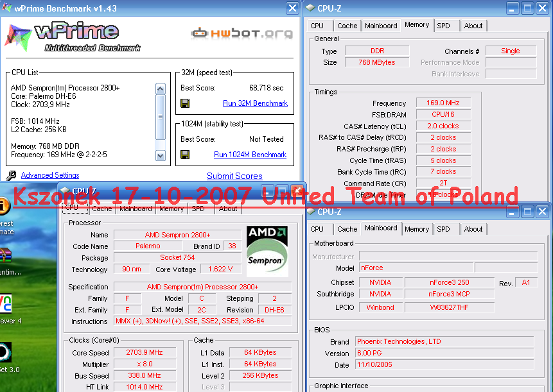This screenshot has width=553, height=392.
Task: Click the Cycle Time value 5 clocks
Action: pos(443,160)
